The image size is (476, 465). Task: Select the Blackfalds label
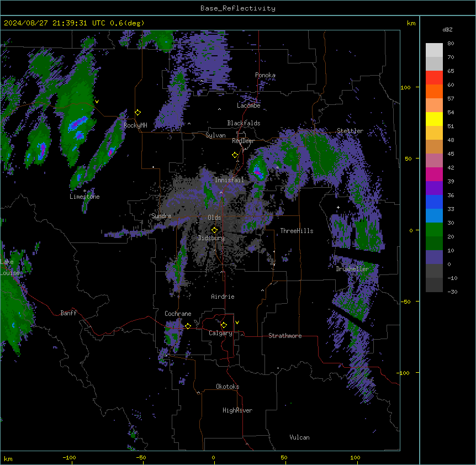[244, 123]
